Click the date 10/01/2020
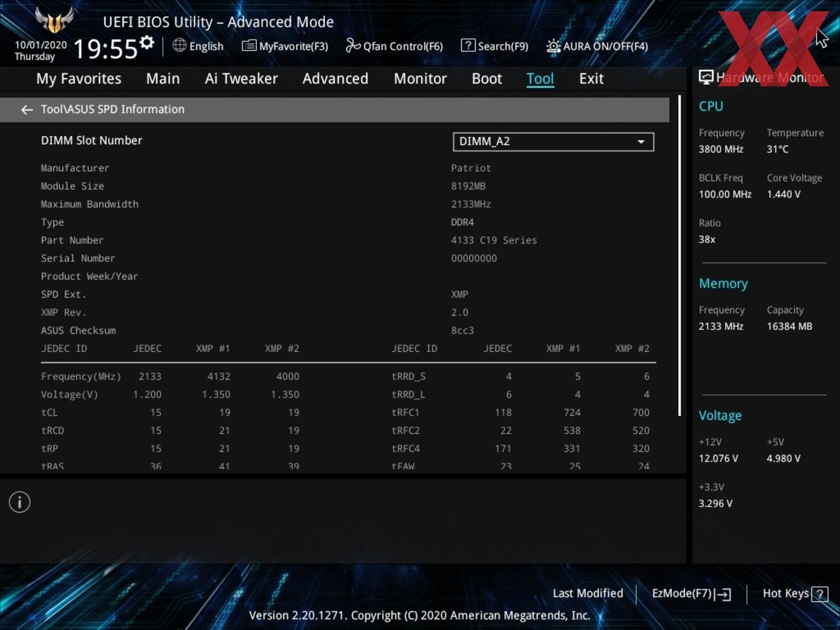This screenshot has width=840, height=630. point(41,45)
